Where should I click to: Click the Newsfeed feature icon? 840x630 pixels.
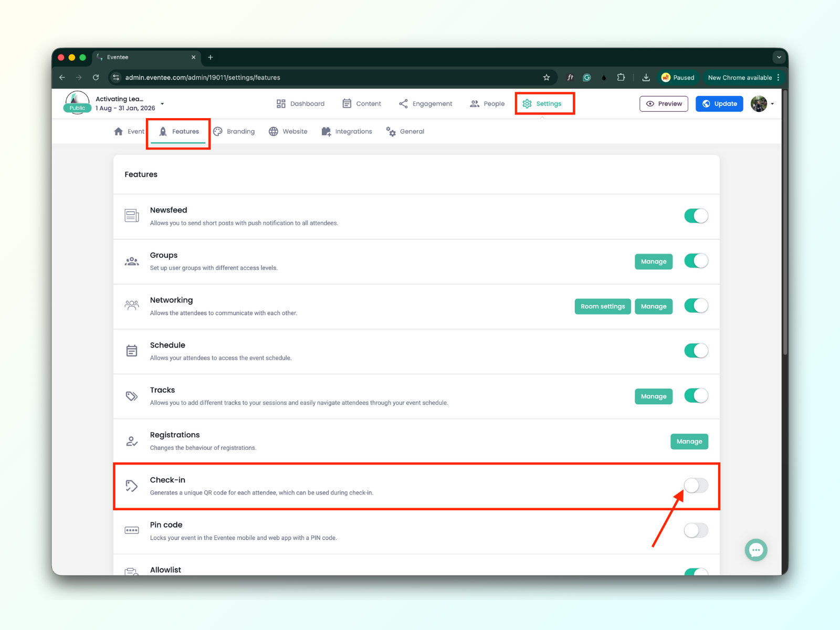click(132, 216)
